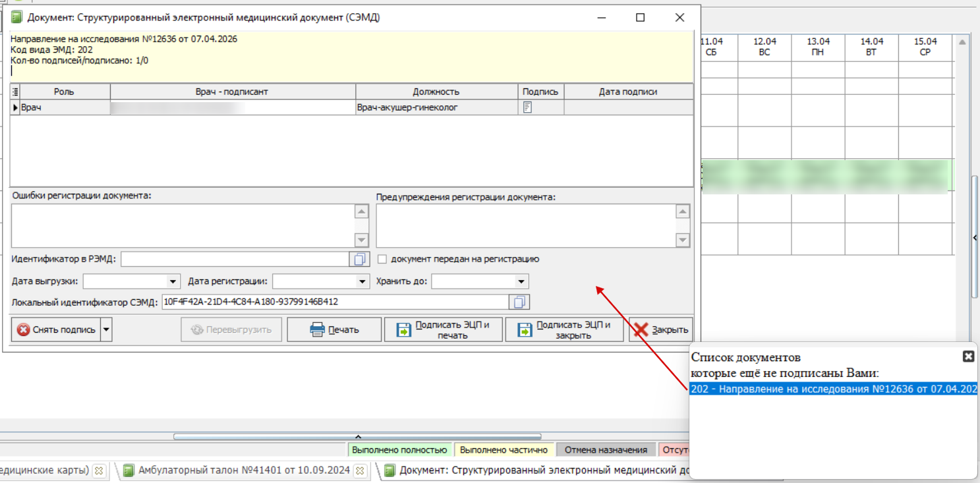This screenshot has height=483, width=980.
Task: Expand the Хранить до date dropdown
Action: pyautogui.click(x=521, y=282)
